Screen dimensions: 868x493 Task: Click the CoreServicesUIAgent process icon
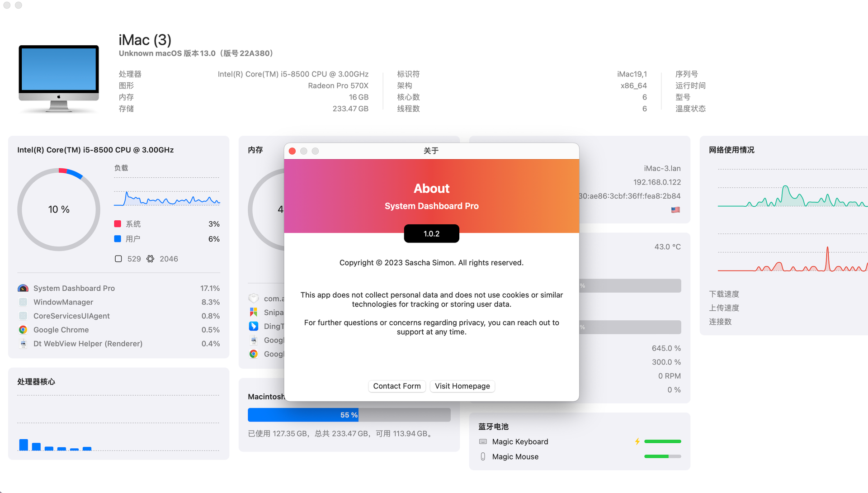[x=23, y=316]
